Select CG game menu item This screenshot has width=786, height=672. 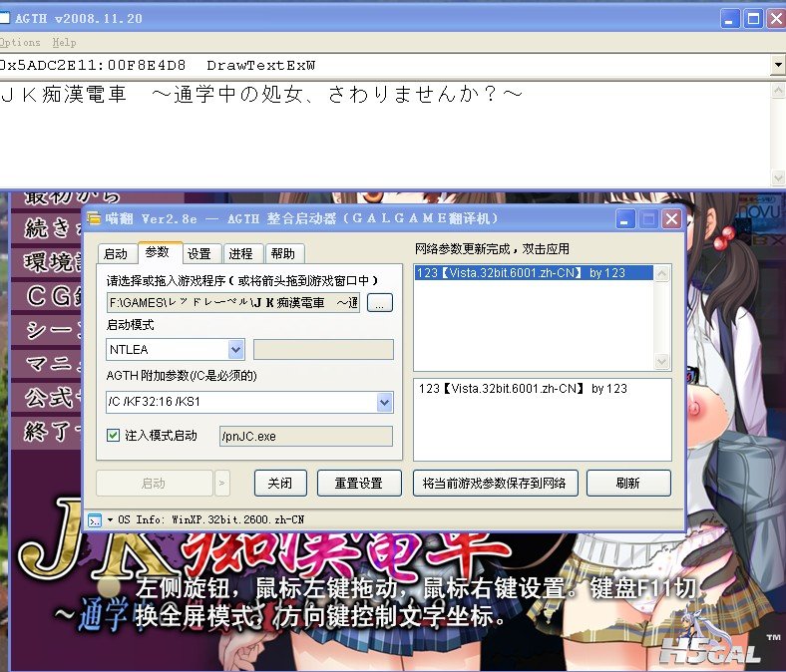tap(47, 296)
